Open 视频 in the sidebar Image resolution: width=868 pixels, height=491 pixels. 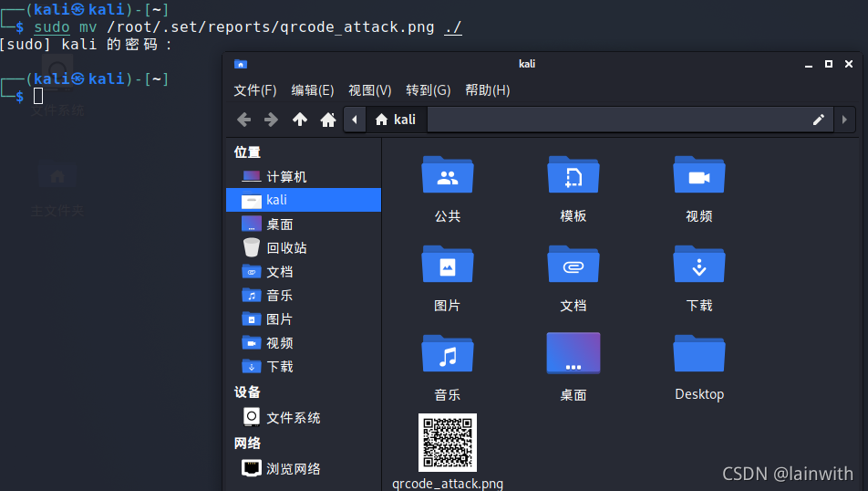304,343
